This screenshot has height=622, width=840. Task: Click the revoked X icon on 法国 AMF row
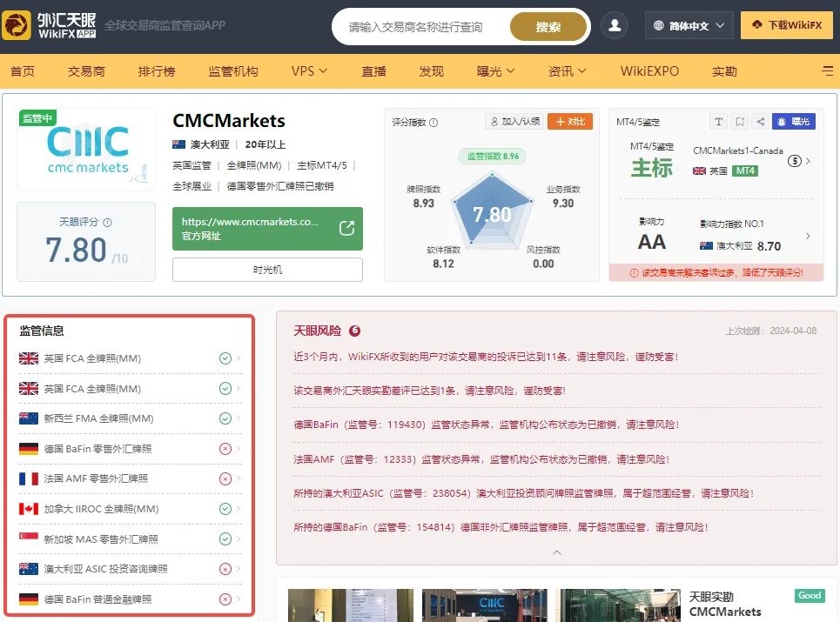(x=225, y=478)
